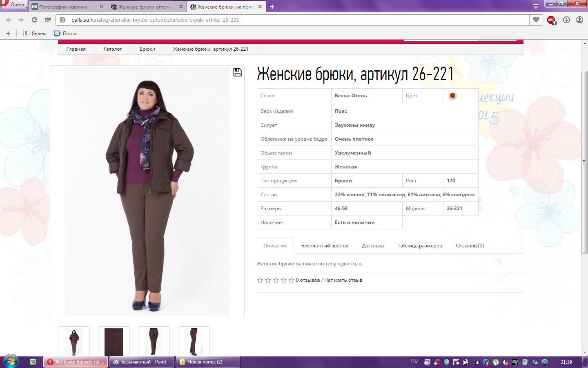The width and height of the screenshot is (588, 368).
Task: Open the tab menu icon near window controls
Action: point(536,7)
